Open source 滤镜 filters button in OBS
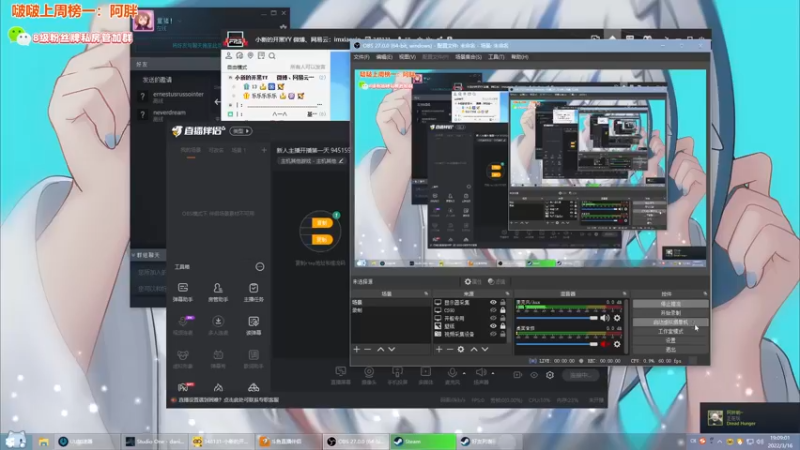Screen dimensions: 800x450 tap(496, 282)
